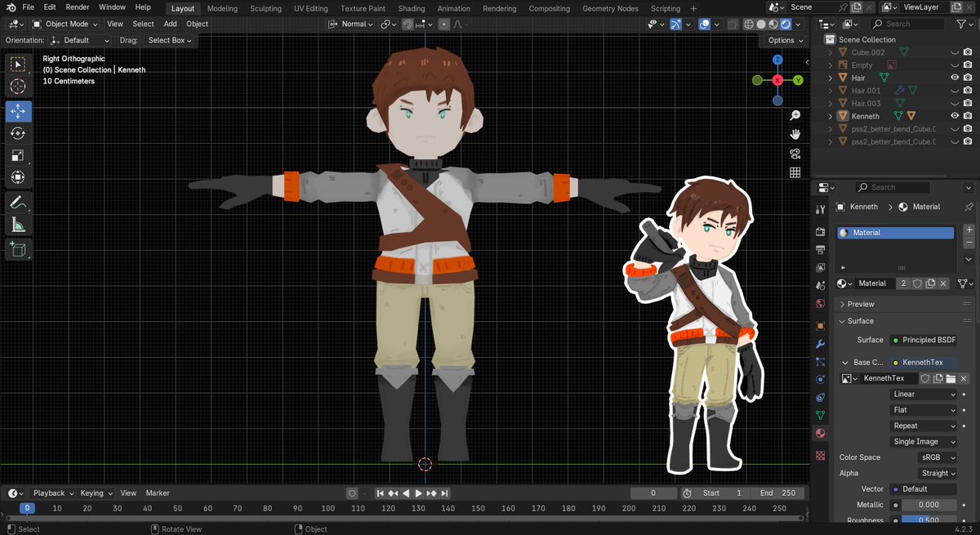
Task: Open the File menu
Action: 29,7
